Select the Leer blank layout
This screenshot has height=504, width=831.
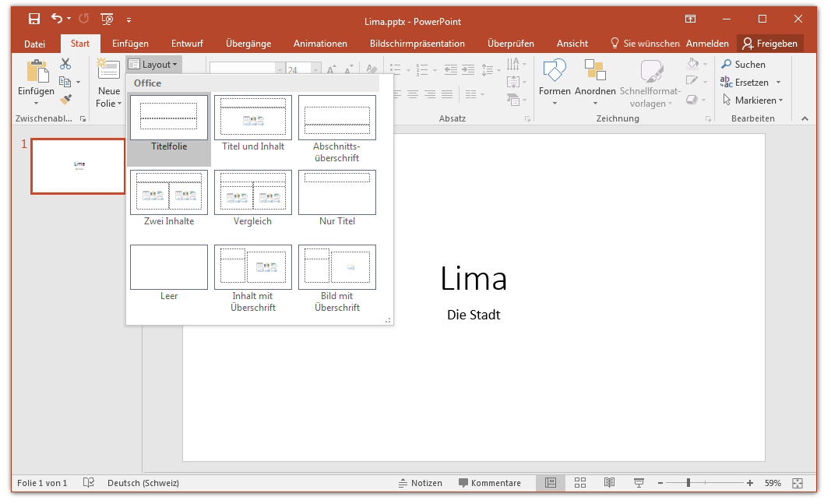[169, 273]
